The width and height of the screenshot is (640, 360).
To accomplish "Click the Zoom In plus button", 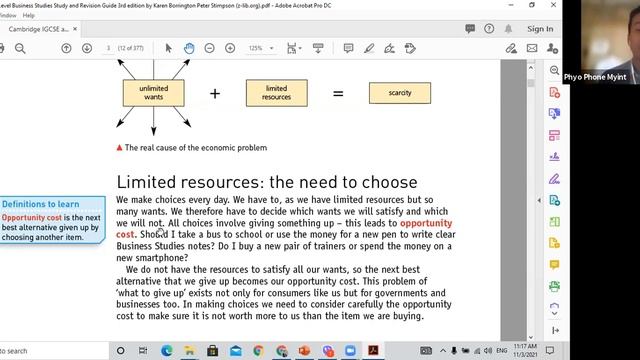I will (x=230, y=48).
